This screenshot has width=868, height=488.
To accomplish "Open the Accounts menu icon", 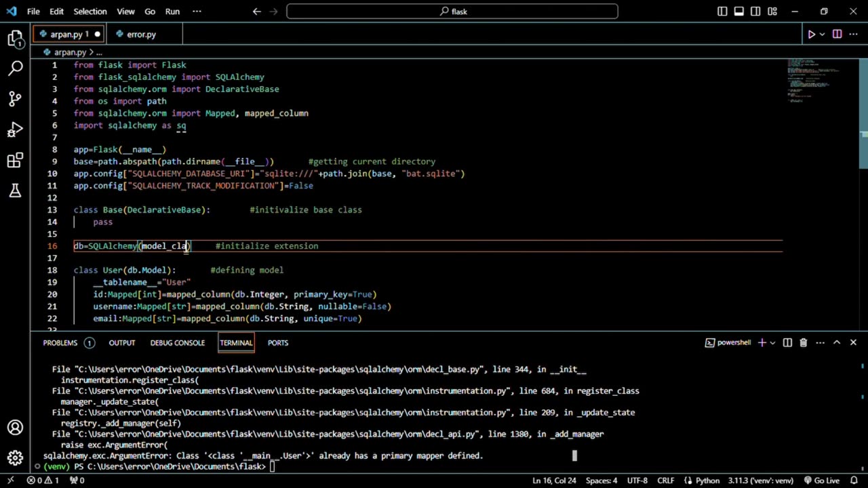I will pyautogui.click(x=16, y=428).
